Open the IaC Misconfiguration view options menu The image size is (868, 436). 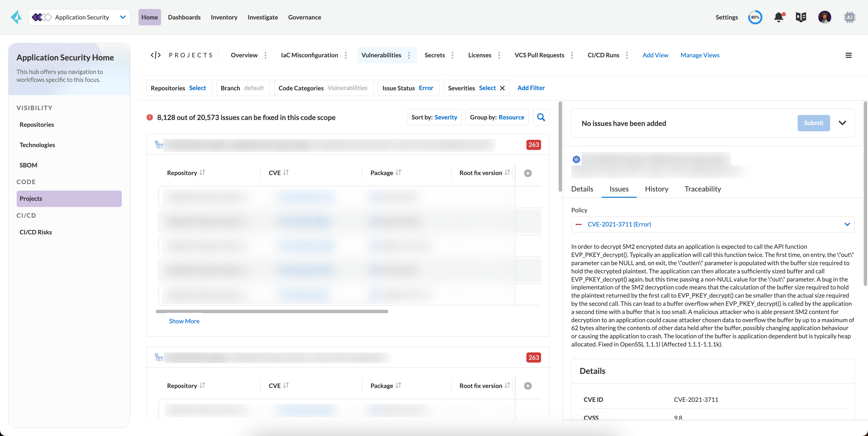(x=346, y=55)
